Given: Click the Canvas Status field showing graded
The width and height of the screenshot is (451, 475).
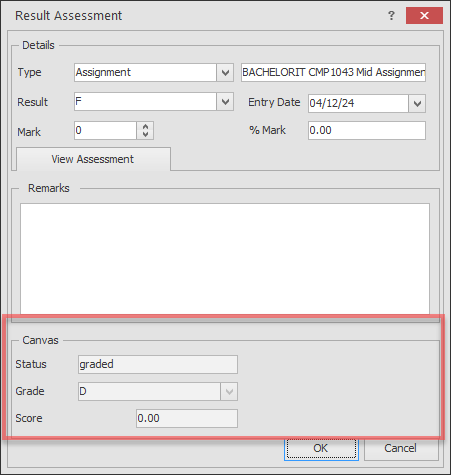Looking at the screenshot, I should (158, 364).
